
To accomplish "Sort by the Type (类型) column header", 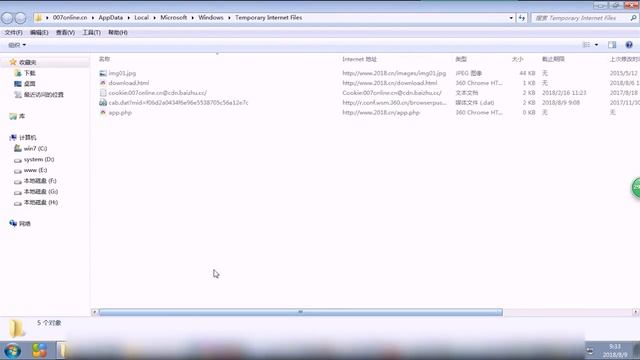I will (461, 59).
